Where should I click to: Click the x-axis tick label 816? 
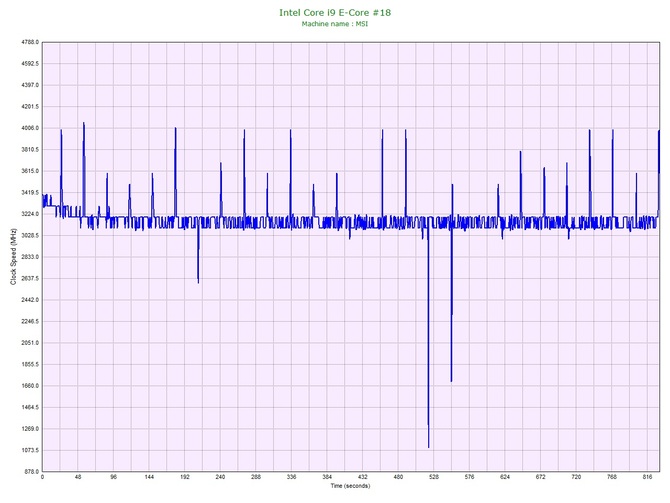coord(647,477)
